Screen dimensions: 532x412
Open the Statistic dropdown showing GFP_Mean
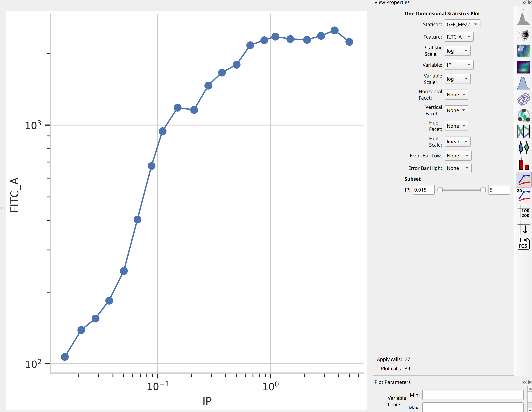[x=462, y=24]
